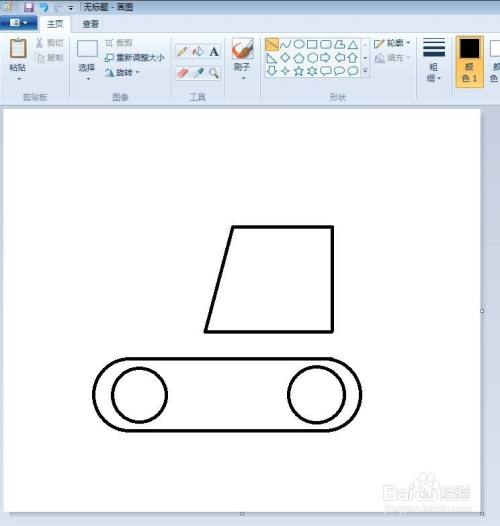Select the Rounded rectangle shape
The image size is (500, 526).
pyautogui.click(x=326, y=44)
